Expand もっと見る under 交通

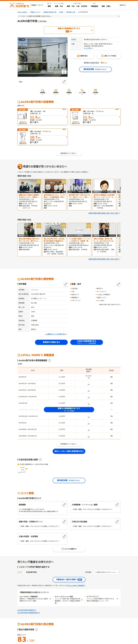pos(89,48)
